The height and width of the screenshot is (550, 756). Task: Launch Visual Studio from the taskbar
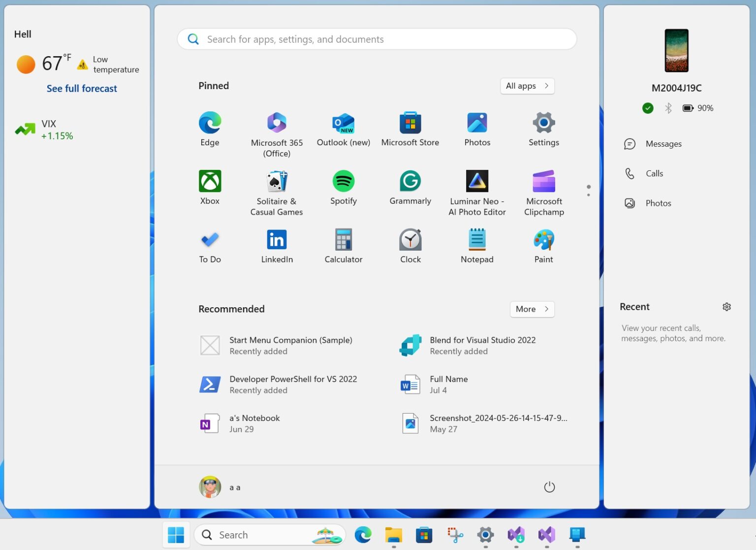[x=546, y=535]
